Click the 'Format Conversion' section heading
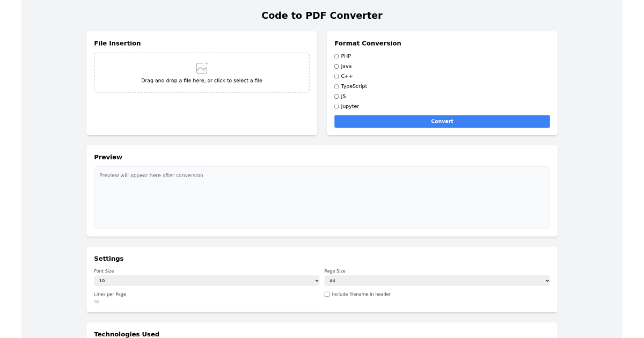This screenshot has width=644, height=338. click(x=368, y=43)
